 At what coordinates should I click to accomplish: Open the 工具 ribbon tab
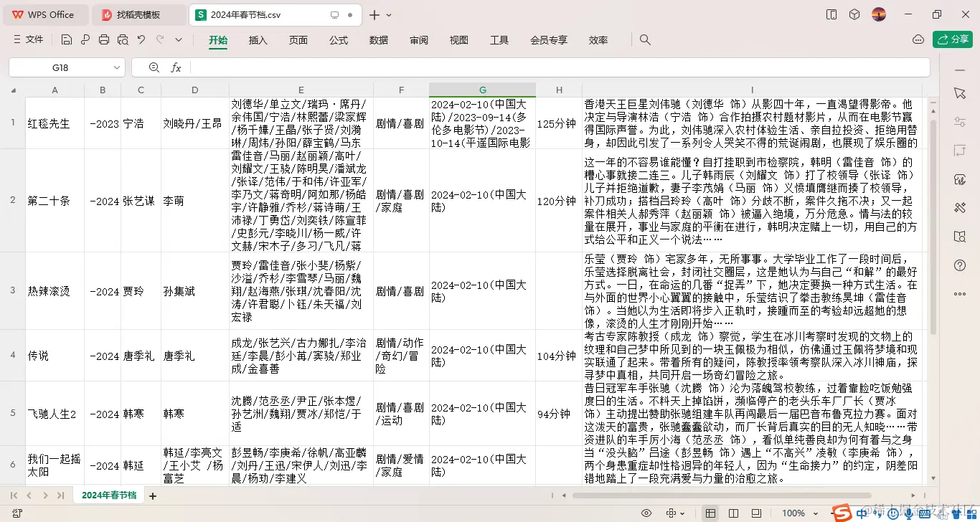pyautogui.click(x=499, y=40)
